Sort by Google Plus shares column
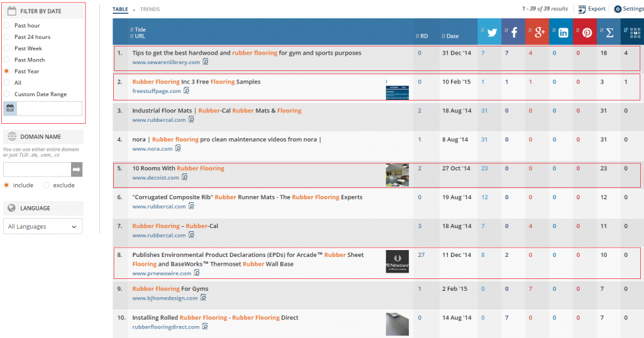The width and height of the screenshot is (644, 338). coord(537,32)
